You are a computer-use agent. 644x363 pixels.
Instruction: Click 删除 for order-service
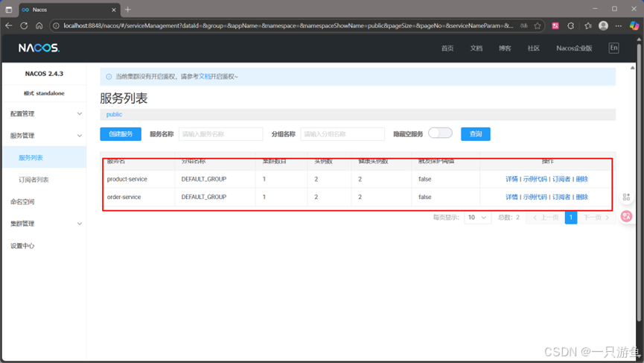[582, 197]
